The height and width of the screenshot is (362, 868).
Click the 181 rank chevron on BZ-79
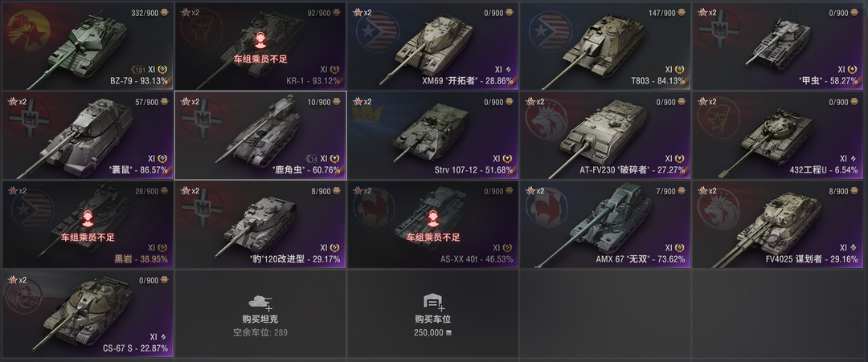pyautogui.click(x=138, y=70)
